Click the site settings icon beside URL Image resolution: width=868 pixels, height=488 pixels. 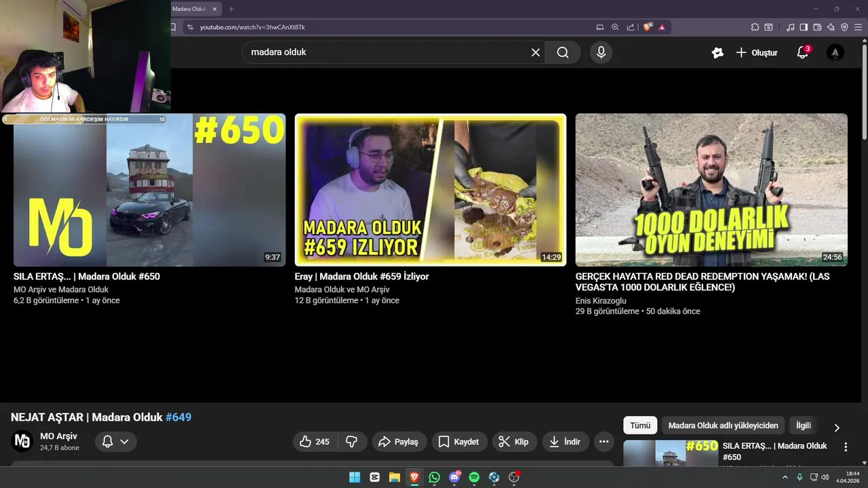click(x=190, y=27)
